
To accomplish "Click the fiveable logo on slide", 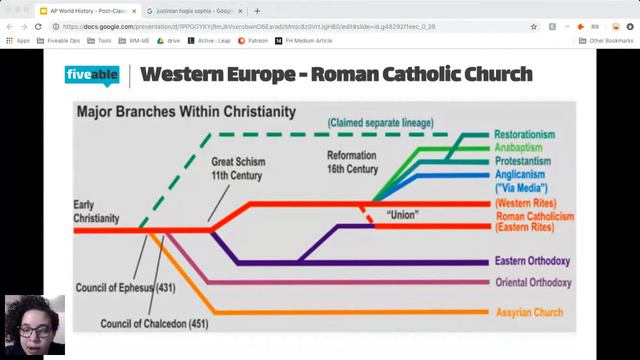I will 92,76.
